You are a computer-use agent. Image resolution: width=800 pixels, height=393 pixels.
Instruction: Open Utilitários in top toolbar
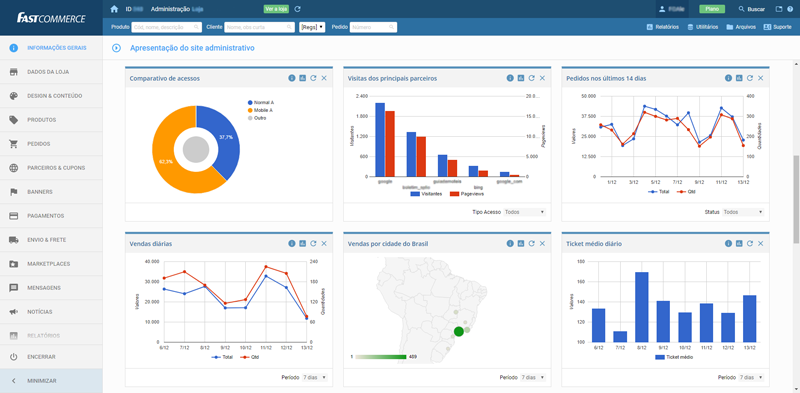(x=703, y=27)
